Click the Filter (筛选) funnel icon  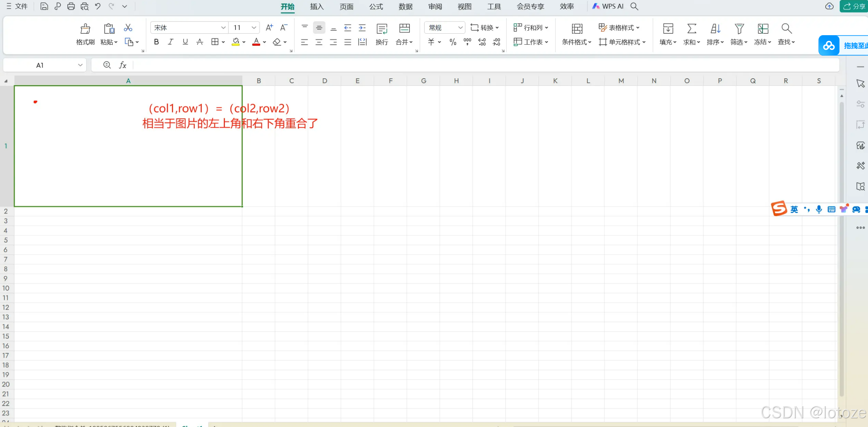[739, 29]
